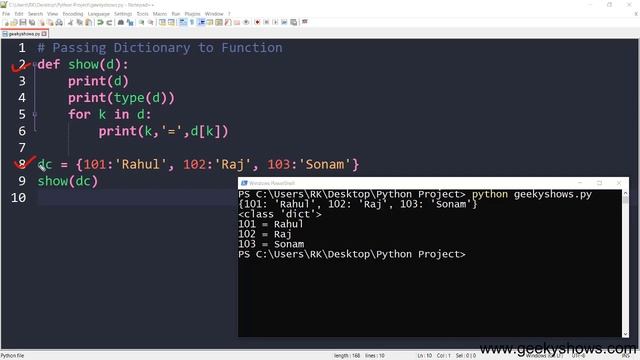Click the Paste toolbar icon
The image size is (640, 360).
(88, 22)
